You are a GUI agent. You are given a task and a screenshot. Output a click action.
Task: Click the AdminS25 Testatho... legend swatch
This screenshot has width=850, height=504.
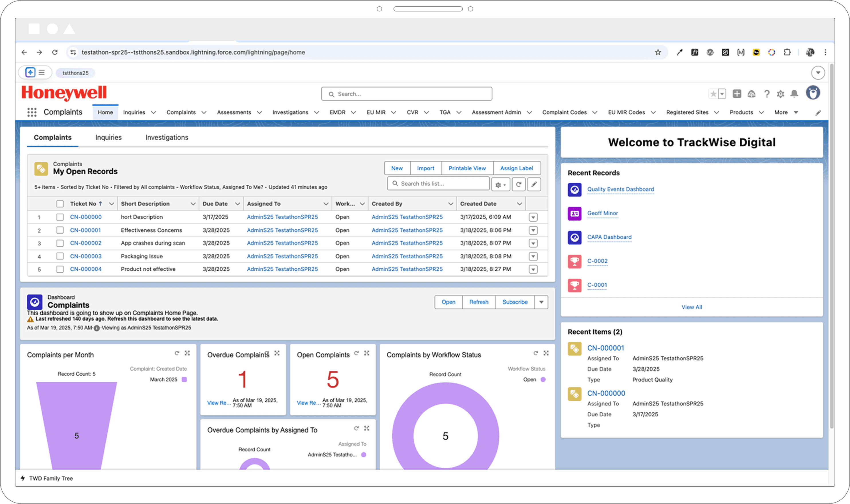(x=364, y=455)
